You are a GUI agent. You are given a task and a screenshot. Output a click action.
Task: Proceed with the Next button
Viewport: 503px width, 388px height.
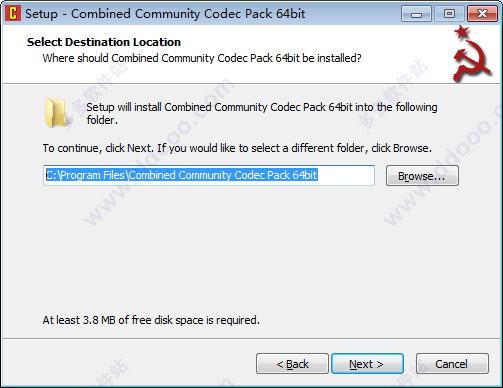click(367, 364)
